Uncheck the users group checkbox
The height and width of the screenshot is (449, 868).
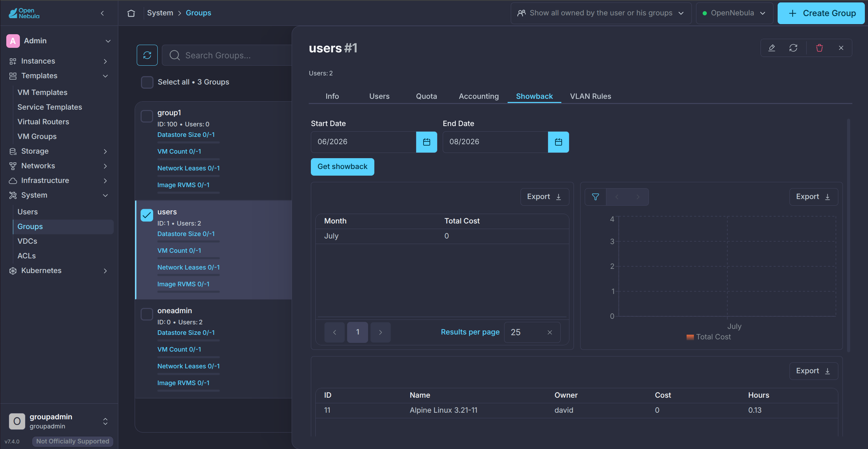(x=147, y=215)
